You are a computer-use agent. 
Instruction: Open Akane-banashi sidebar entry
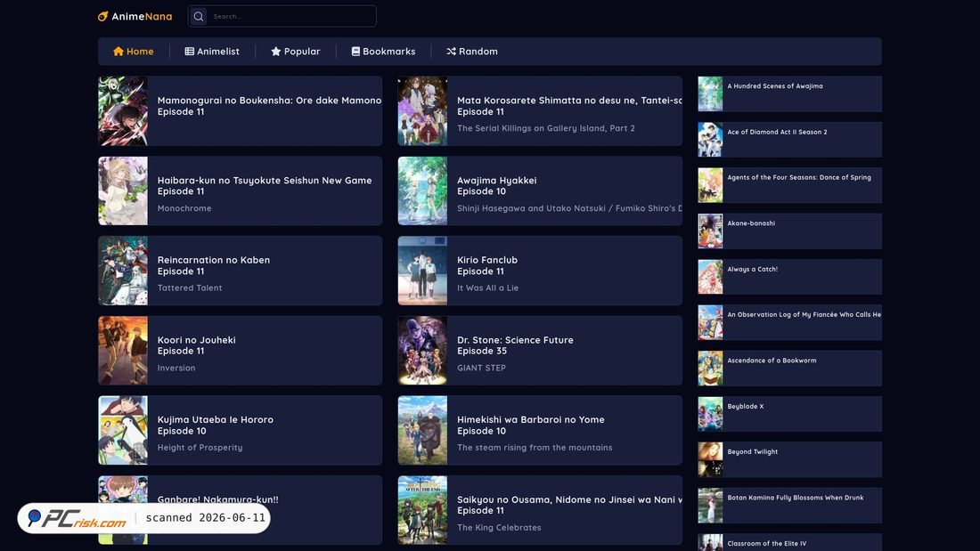tap(790, 231)
